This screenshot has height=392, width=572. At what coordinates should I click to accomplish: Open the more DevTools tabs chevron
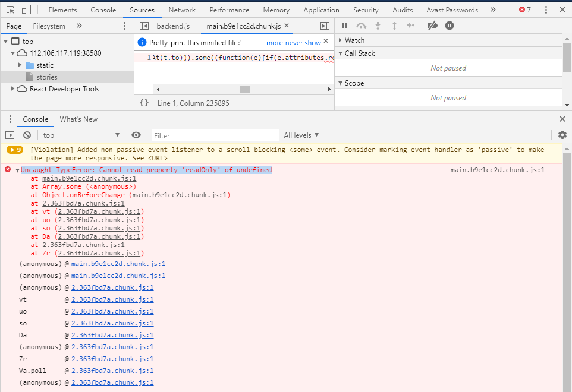pos(493,10)
